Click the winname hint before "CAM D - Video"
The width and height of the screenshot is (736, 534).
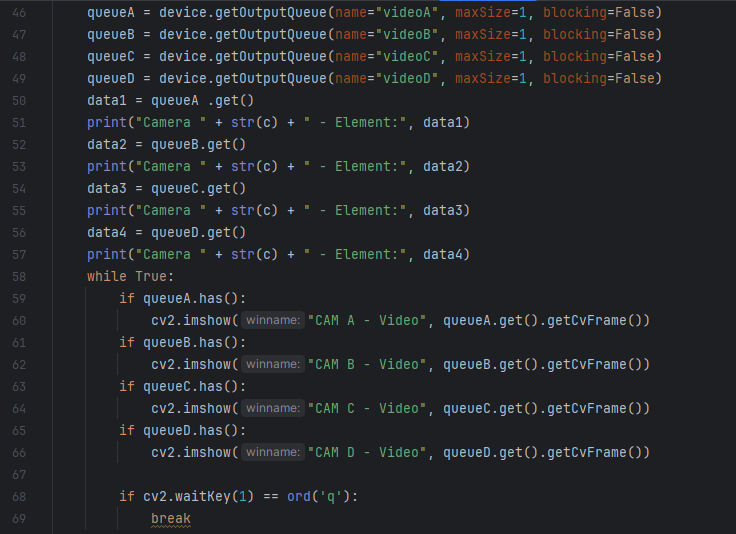coord(272,452)
